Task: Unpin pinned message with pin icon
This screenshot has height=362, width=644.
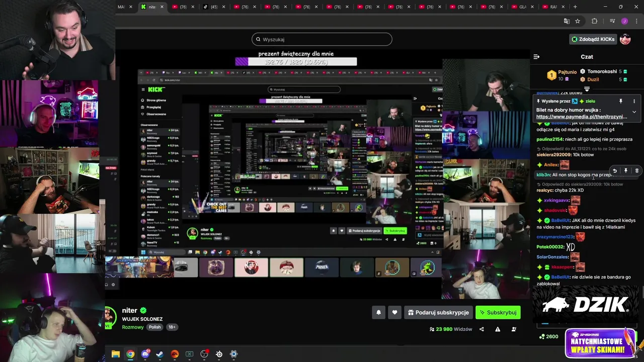Action: click(621, 101)
